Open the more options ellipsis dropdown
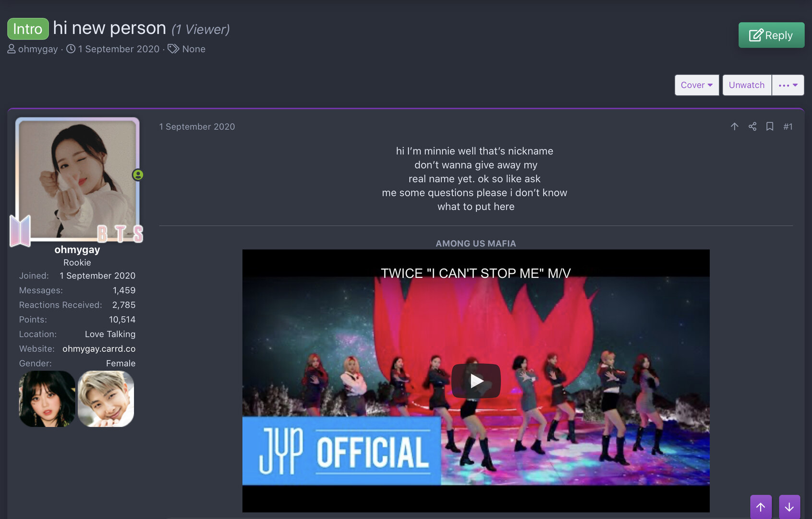The width and height of the screenshot is (812, 519). 788,85
